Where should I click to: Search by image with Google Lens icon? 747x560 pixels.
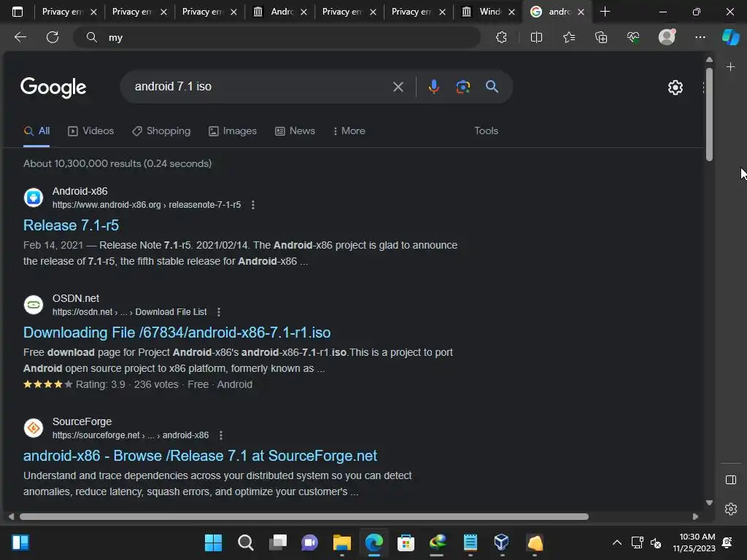click(463, 87)
